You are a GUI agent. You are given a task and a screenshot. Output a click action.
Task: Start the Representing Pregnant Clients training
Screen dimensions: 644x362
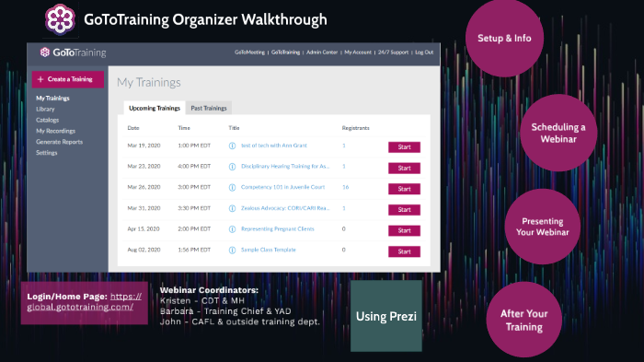point(404,231)
